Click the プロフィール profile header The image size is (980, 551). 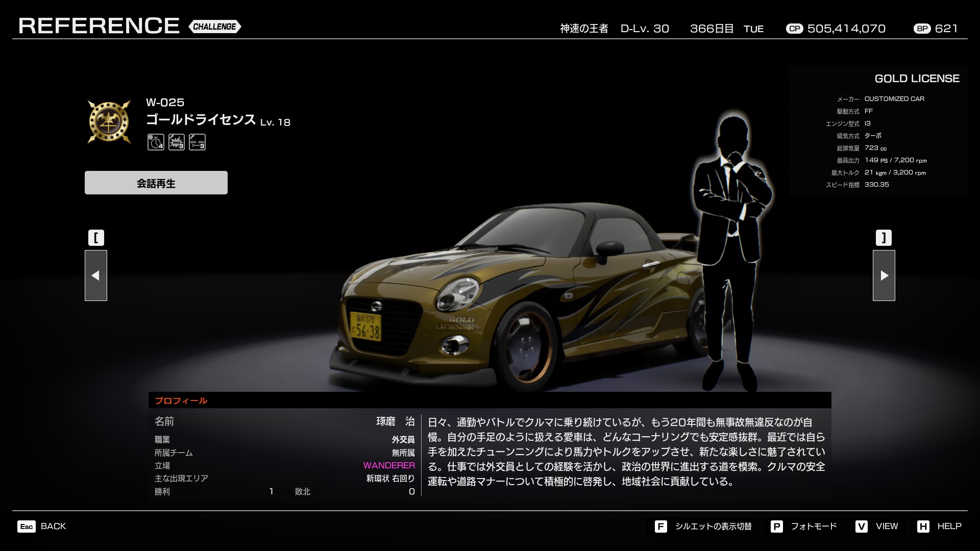(x=181, y=400)
